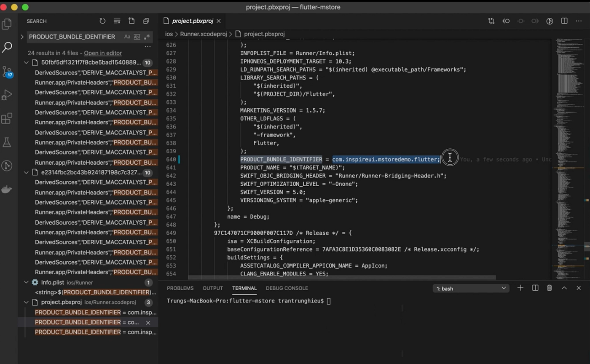Select the TERMINAL panel tab
The image size is (590, 364).
(x=244, y=288)
